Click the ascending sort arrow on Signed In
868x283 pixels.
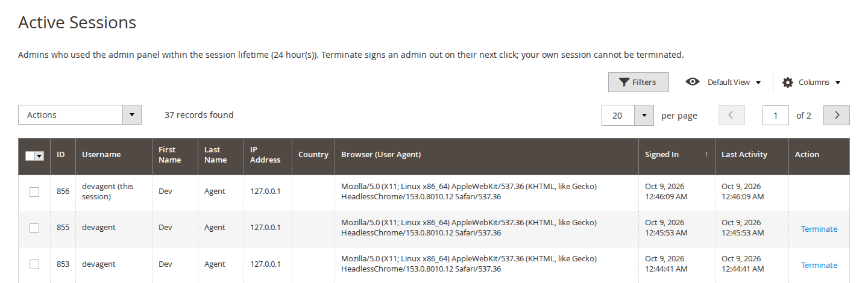coord(706,155)
